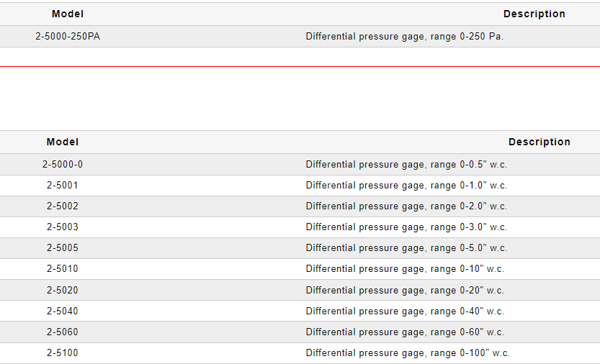Click the range 0-20" w.c. description
The image size is (600, 364).
(x=405, y=290)
